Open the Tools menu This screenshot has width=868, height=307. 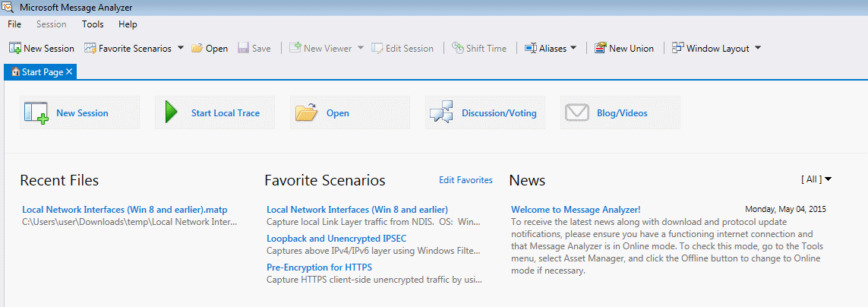coord(93,24)
